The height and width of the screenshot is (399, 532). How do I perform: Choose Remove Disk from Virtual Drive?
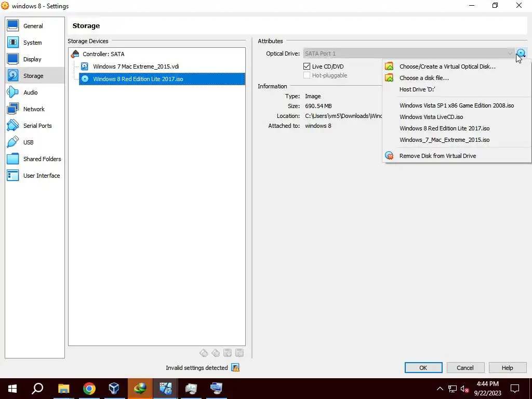(456, 156)
